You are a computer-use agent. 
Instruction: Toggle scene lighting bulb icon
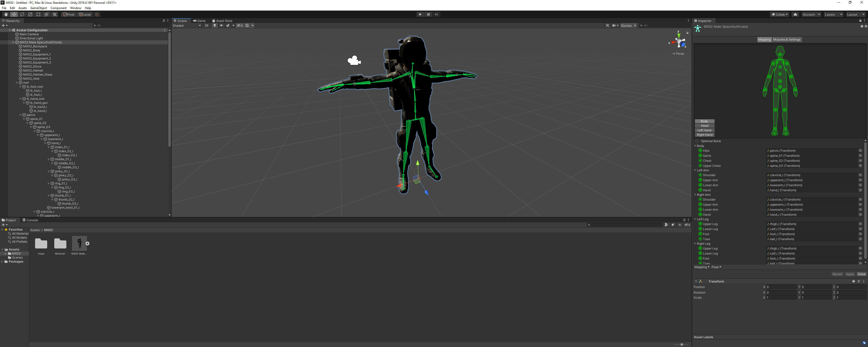tap(214, 26)
